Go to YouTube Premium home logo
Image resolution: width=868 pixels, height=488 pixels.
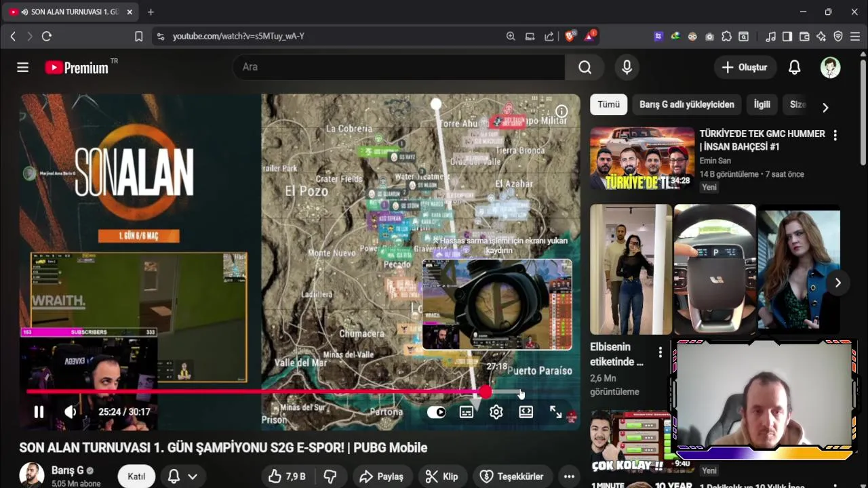[77, 68]
